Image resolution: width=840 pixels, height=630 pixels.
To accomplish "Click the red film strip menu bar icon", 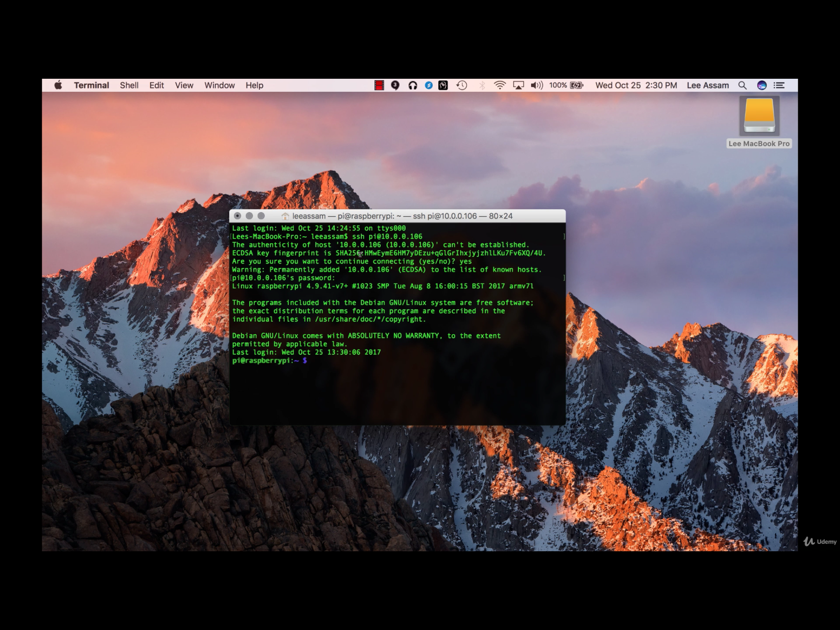I will pyautogui.click(x=379, y=85).
